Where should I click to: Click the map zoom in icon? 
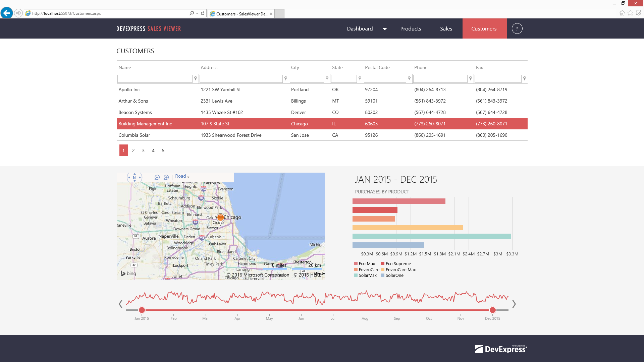(166, 177)
